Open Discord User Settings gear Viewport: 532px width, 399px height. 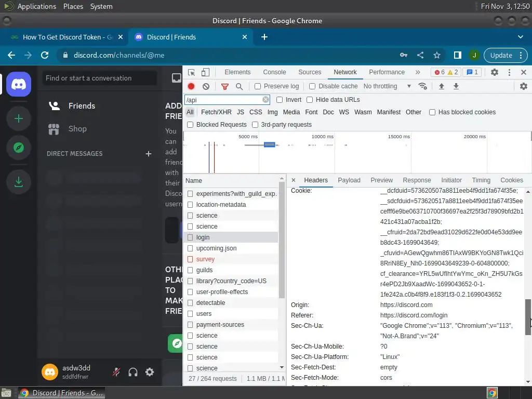tap(150, 372)
